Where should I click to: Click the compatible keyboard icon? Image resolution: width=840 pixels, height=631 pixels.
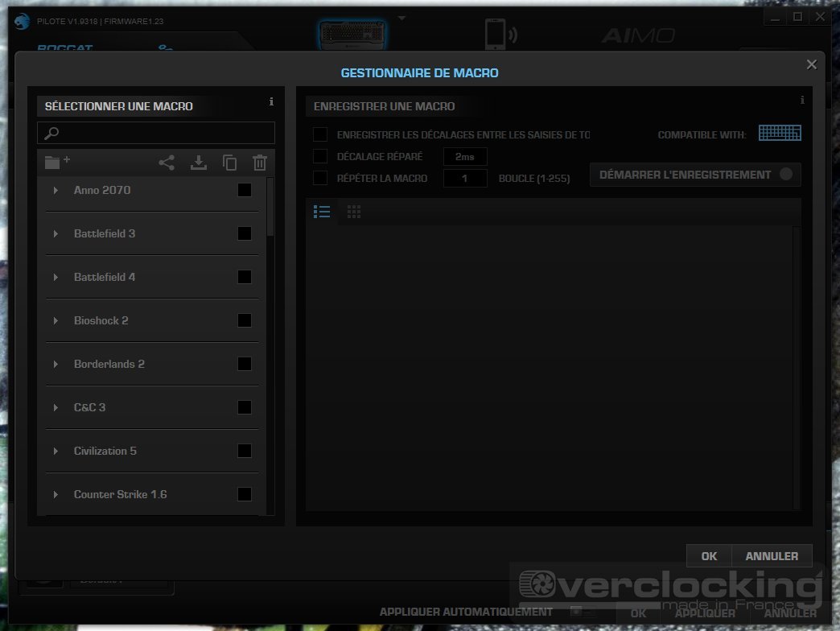pyautogui.click(x=780, y=134)
